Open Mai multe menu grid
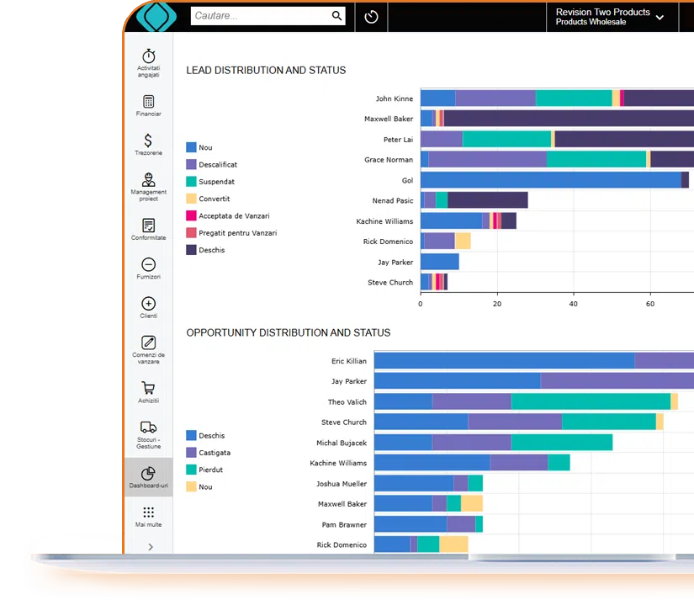 (x=148, y=516)
